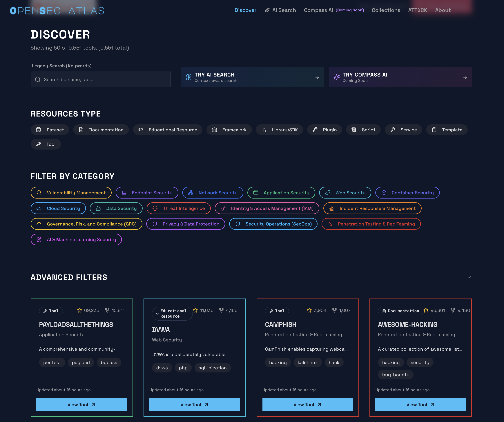Select the Penetration Testing & Red Teaming color chip
Image resolution: width=504 pixels, height=422 pixels.
click(x=371, y=224)
